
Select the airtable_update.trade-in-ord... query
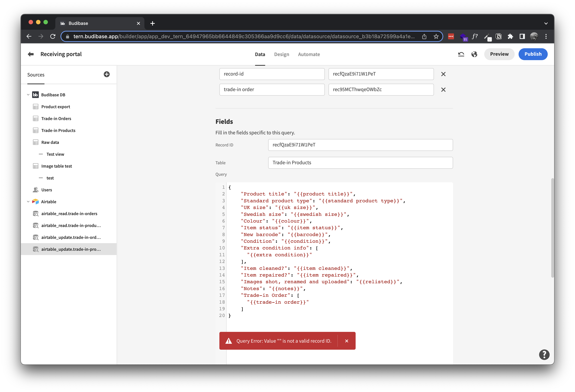click(71, 237)
